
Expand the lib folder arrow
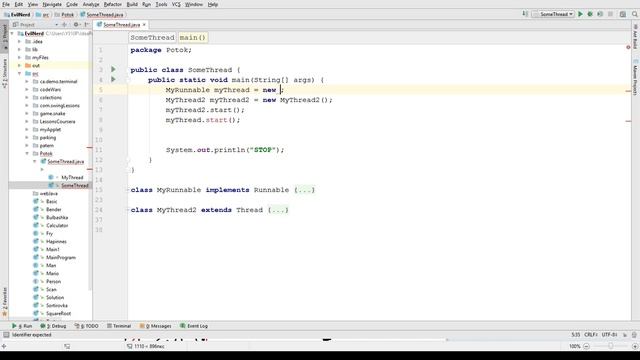click(x=20, y=49)
